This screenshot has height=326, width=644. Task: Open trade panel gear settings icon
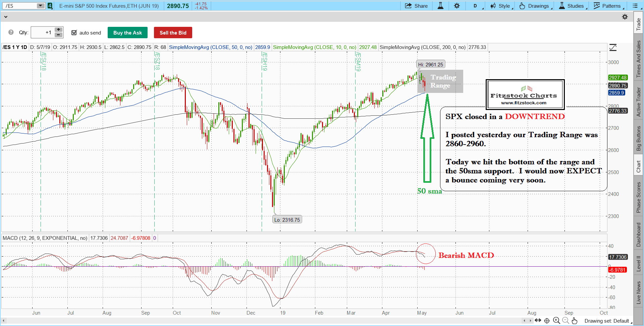coord(625,17)
